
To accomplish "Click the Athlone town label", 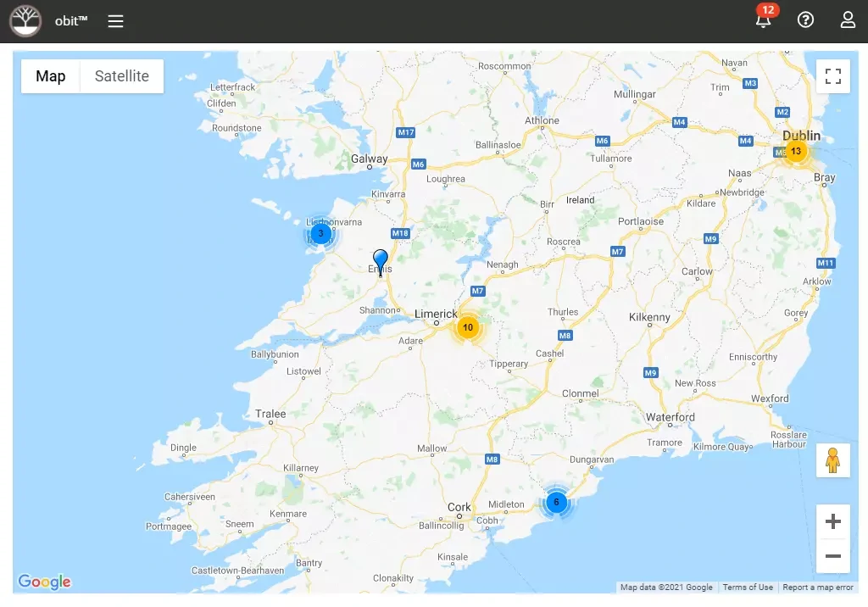I will pyautogui.click(x=542, y=120).
